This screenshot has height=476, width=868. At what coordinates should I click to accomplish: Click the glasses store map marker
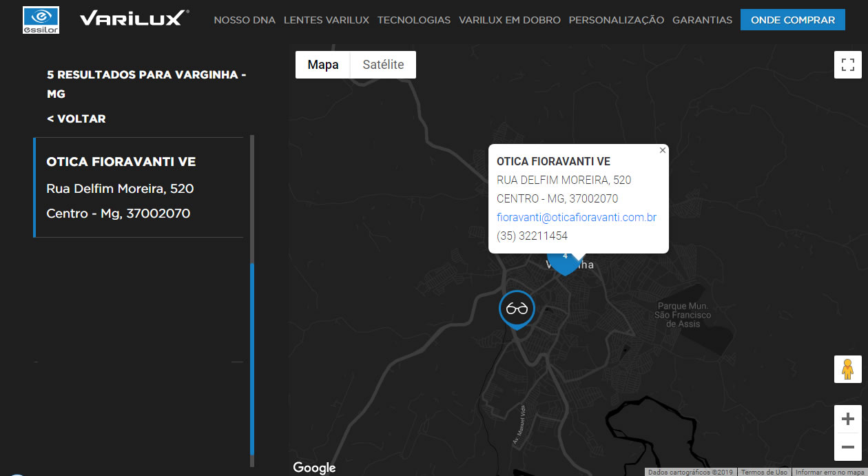[x=517, y=309]
